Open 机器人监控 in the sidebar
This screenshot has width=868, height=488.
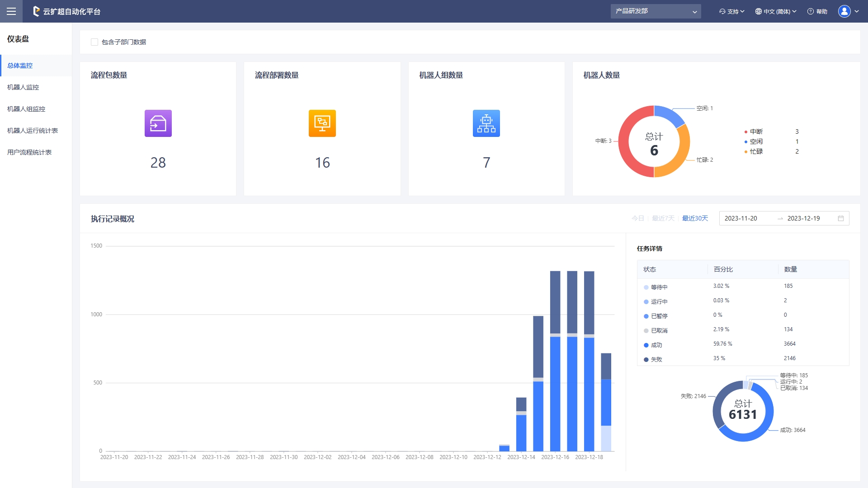(36, 87)
